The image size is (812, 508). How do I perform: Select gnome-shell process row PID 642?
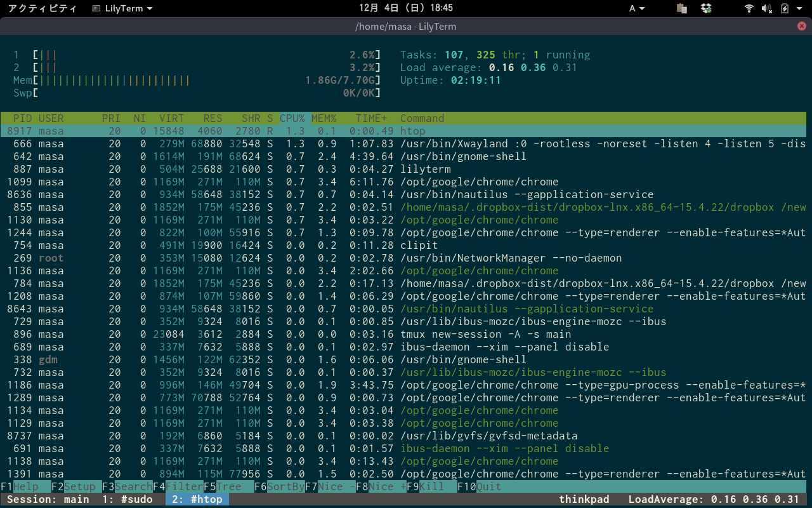[x=403, y=156]
